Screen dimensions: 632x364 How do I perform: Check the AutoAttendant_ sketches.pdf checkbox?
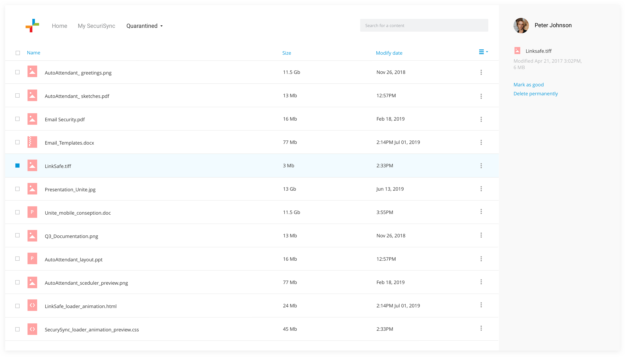17,96
